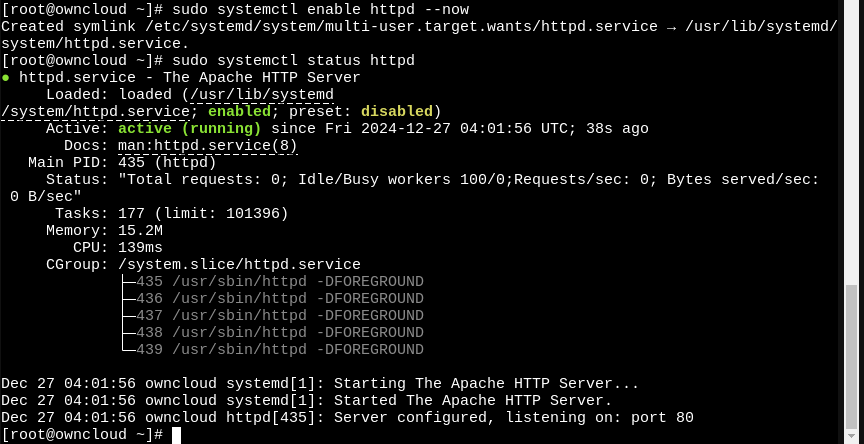Click the 'Memory: 15.2M' value

click(104, 231)
